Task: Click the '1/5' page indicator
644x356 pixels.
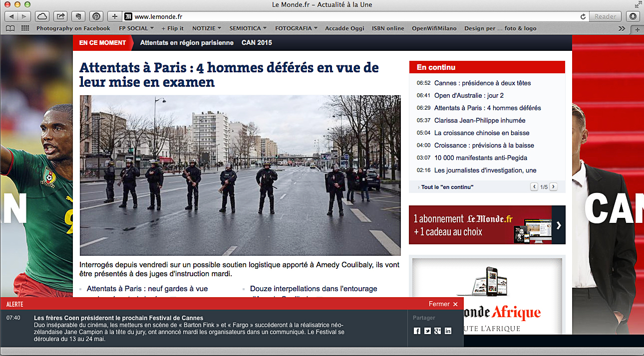Action: [544, 187]
